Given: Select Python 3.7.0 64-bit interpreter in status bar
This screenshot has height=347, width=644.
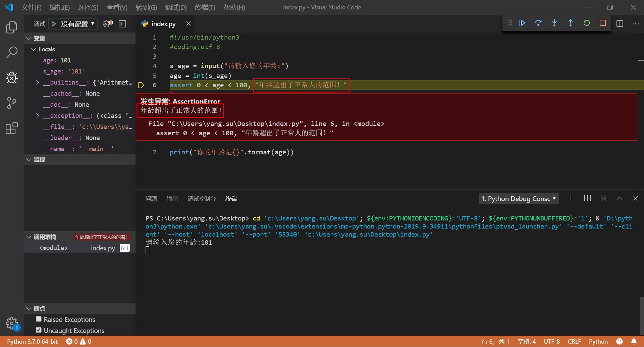Looking at the screenshot, I should pyautogui.click(x=33, y=341).
